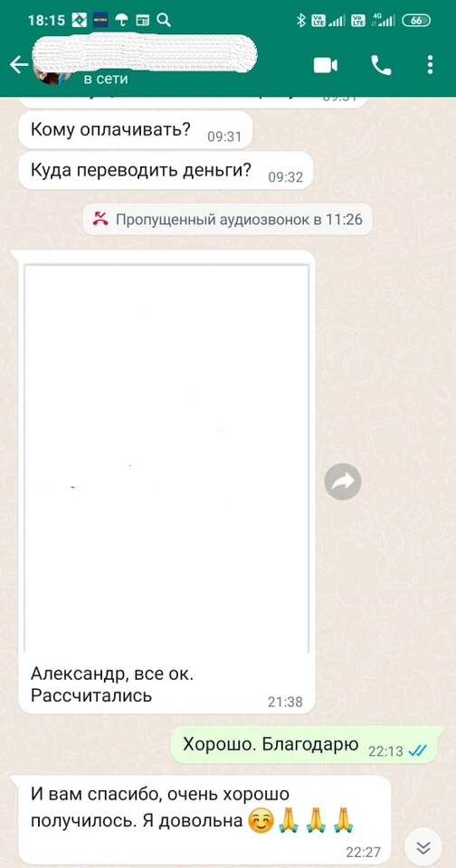Select the 'Кому оплачивать?' message
Image resolution: width=456 pixels, height=868 pixels.
(135, 130)
